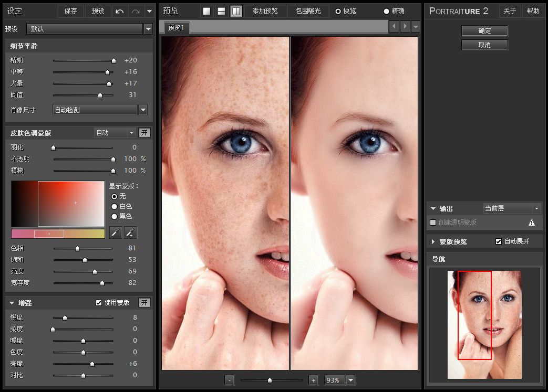Choose 精确 preview mode
The image size is (548, 392).
pyautogui.click(x=387, y=11)
